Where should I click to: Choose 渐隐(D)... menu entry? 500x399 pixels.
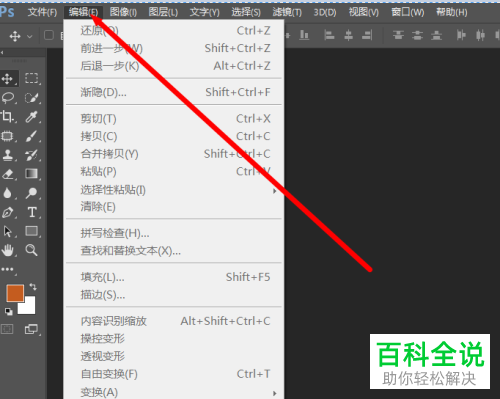pos(174,92)
